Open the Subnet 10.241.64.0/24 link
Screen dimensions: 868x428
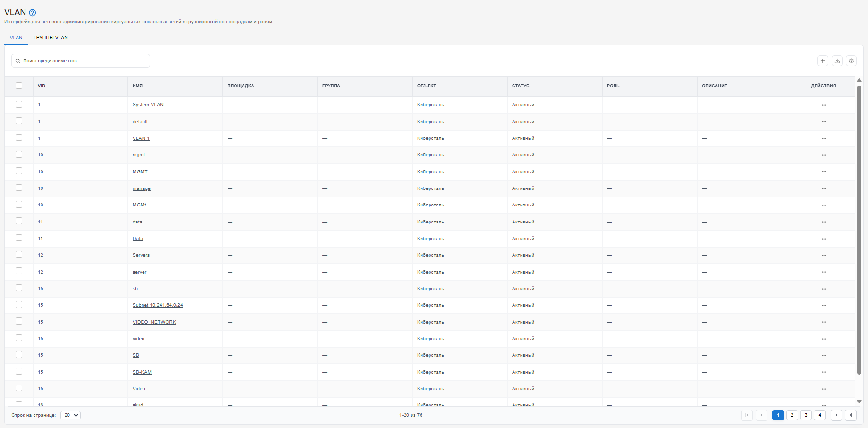click(158, 305)
